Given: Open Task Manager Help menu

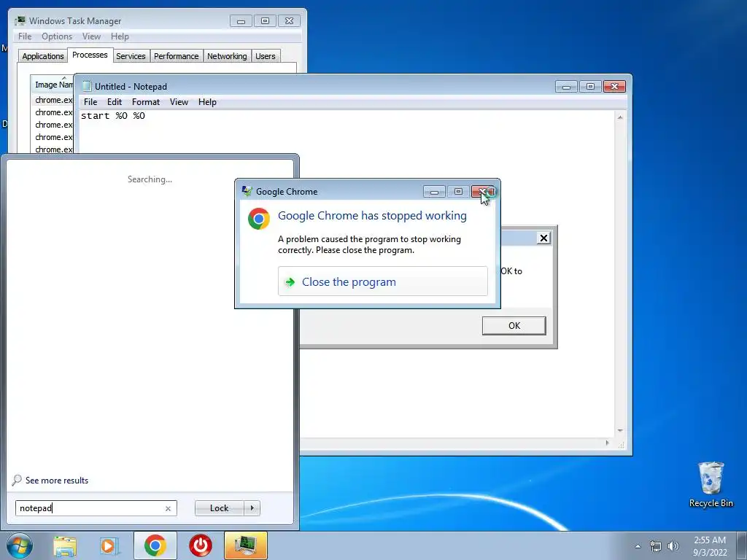Looking at the screenshot, I should pos(120,36).
